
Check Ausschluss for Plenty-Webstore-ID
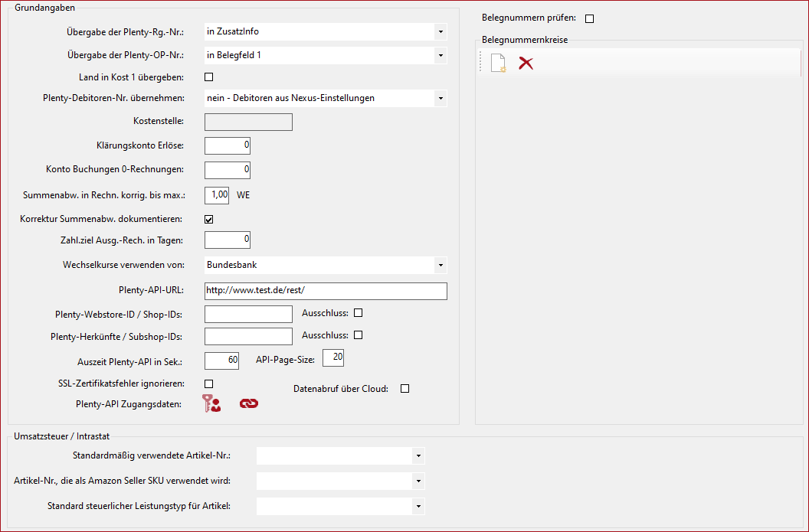358,313
